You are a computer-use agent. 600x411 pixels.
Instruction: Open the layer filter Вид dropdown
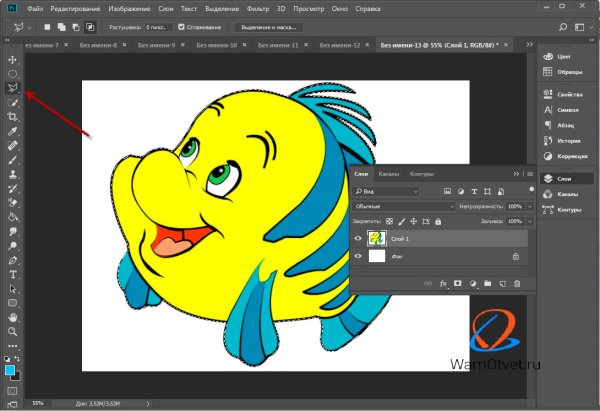pyautogui.click(x=386, y=190)
